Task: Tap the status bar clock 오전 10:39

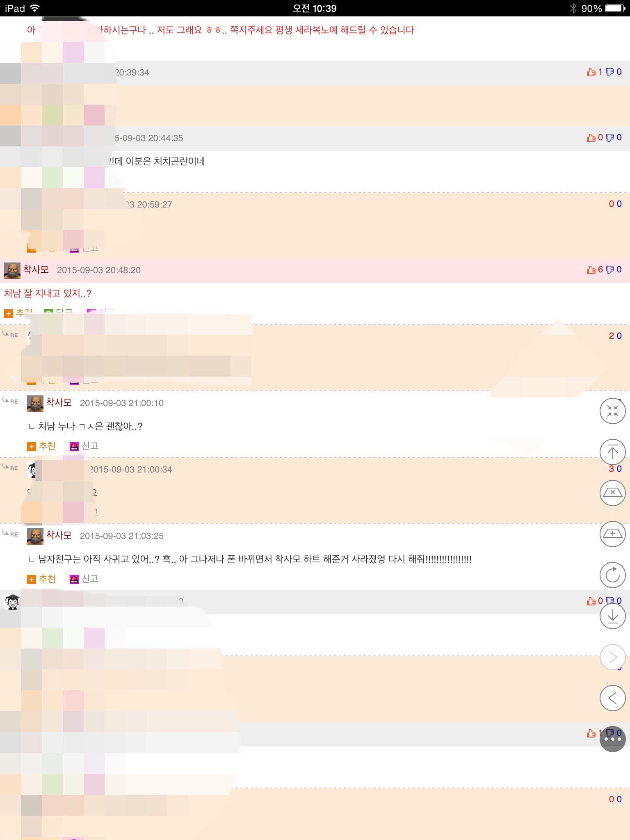Action: (315, 8)
